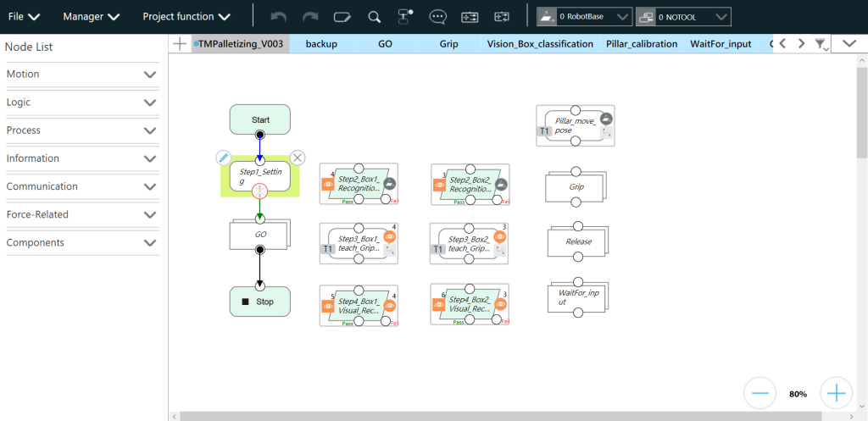Click the pencil edit icon on Step1_Setting
The height and width of the screenshot is (421, 868).
tap(223, 158)
